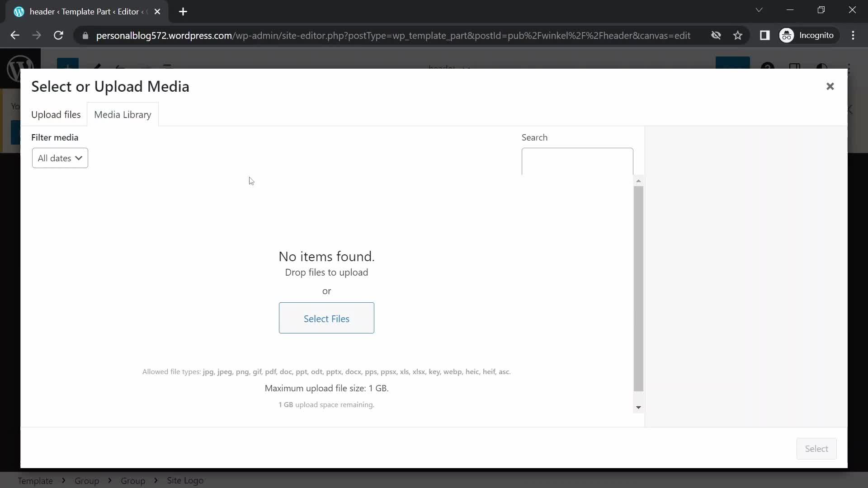Click the reload page icon in browser

pos(58,35)
